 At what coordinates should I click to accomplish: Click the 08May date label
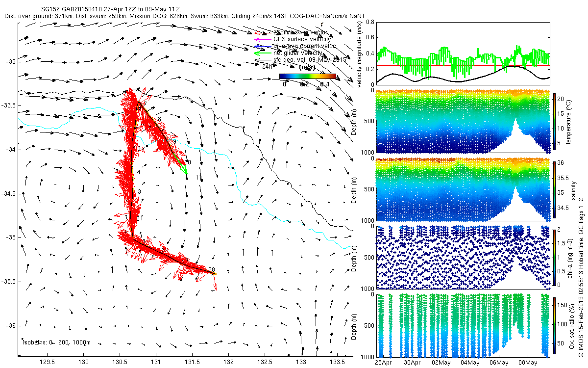[528, 363]
